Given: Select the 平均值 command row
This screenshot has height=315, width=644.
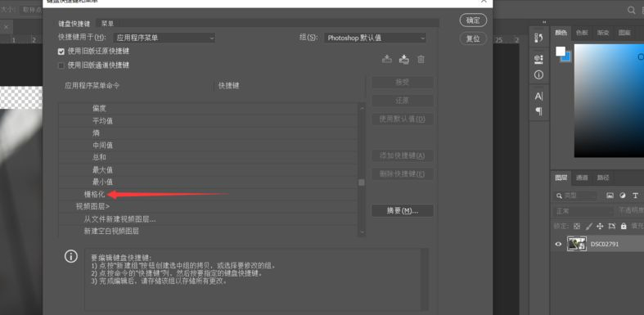Looking at the screenshot, I should (x=208, y=121).
